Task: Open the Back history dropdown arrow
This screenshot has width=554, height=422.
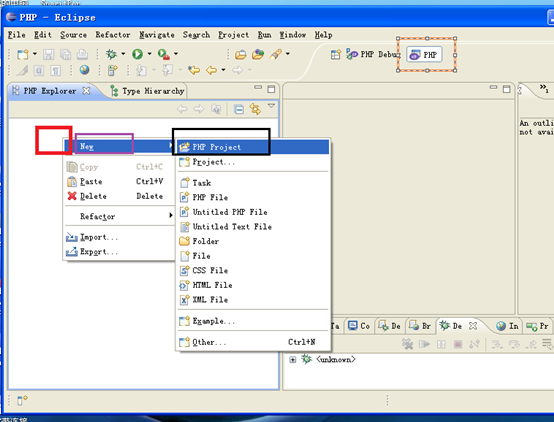Action: [223, 70]
